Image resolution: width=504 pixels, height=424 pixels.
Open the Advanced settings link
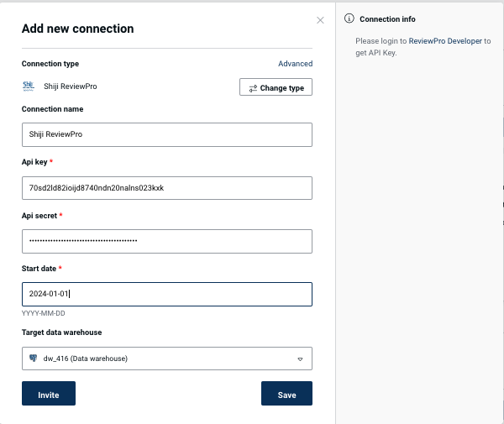(295, 64)
